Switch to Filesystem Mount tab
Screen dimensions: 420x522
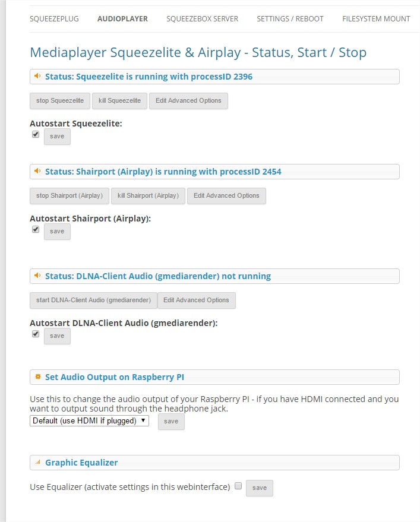376,19
